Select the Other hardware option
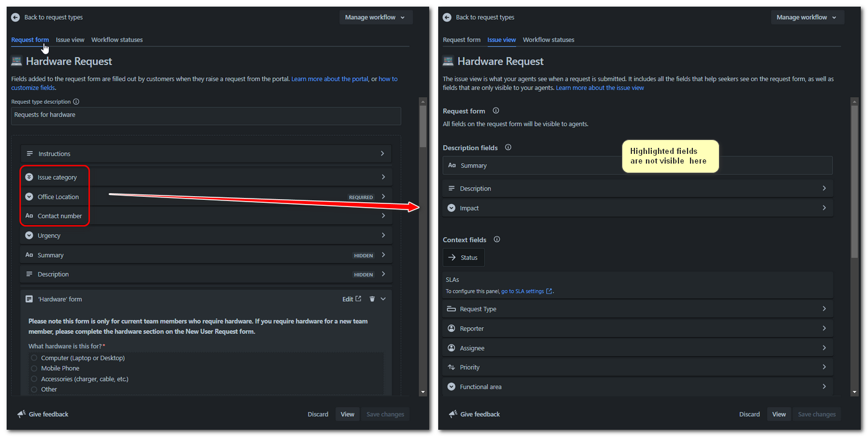The height and width of the screenshot is (437, 868). (x=34, y=389)
